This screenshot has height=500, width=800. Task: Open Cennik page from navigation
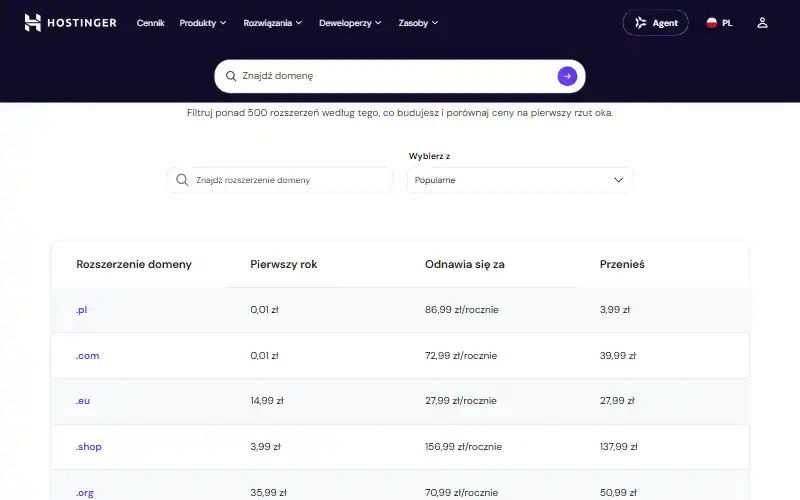pos(151,23)
